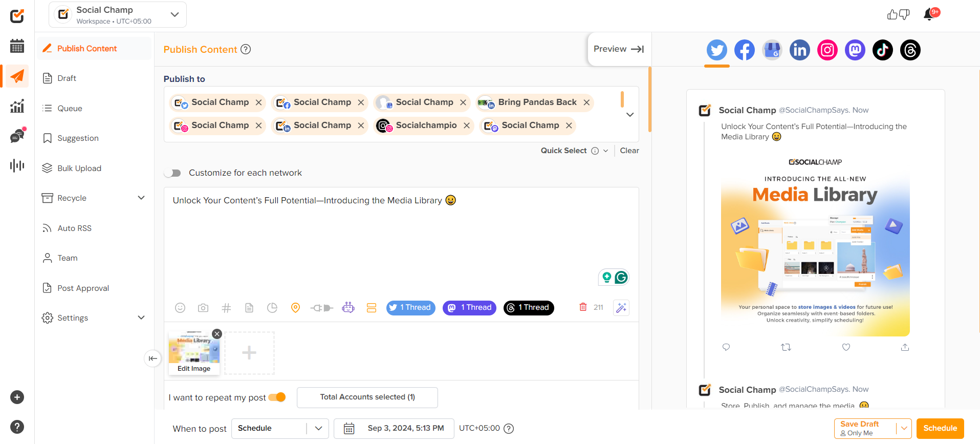This screenshot has height=444, width=980.
Task: Switch preview to the Facebook tab
Action: 745,50
